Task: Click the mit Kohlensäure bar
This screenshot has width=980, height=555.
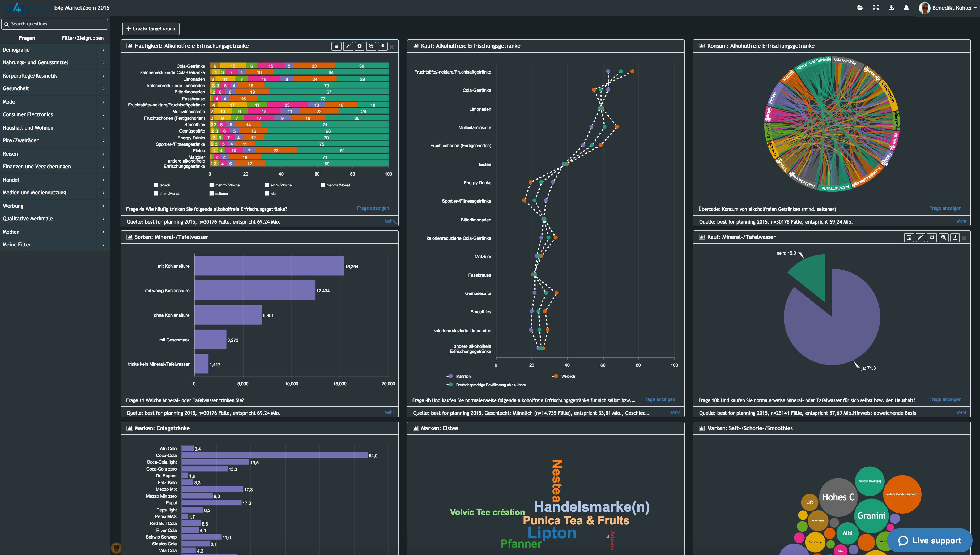Action: click(269, 266)
